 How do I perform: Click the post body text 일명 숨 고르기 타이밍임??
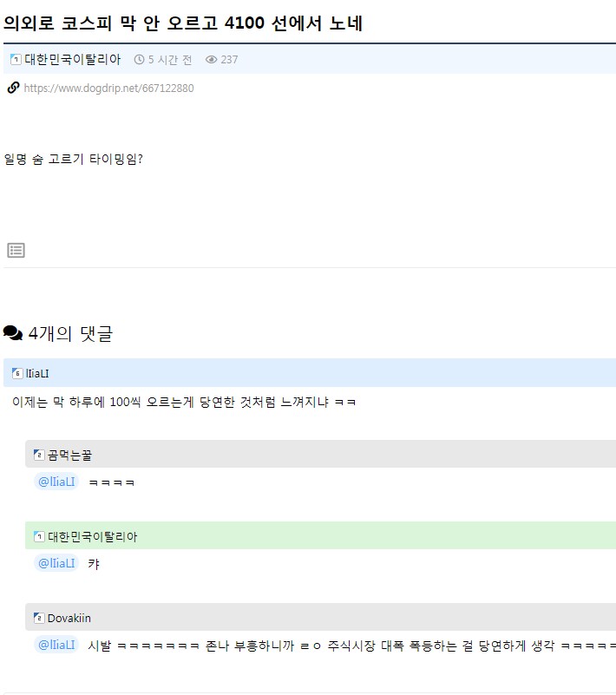pyautogui.click(x=74, y=159)
